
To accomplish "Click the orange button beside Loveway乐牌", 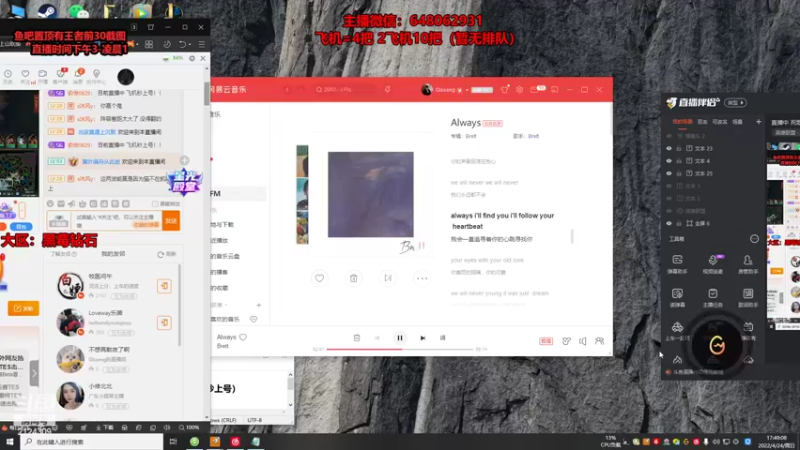I will click(x=164, y=322).
